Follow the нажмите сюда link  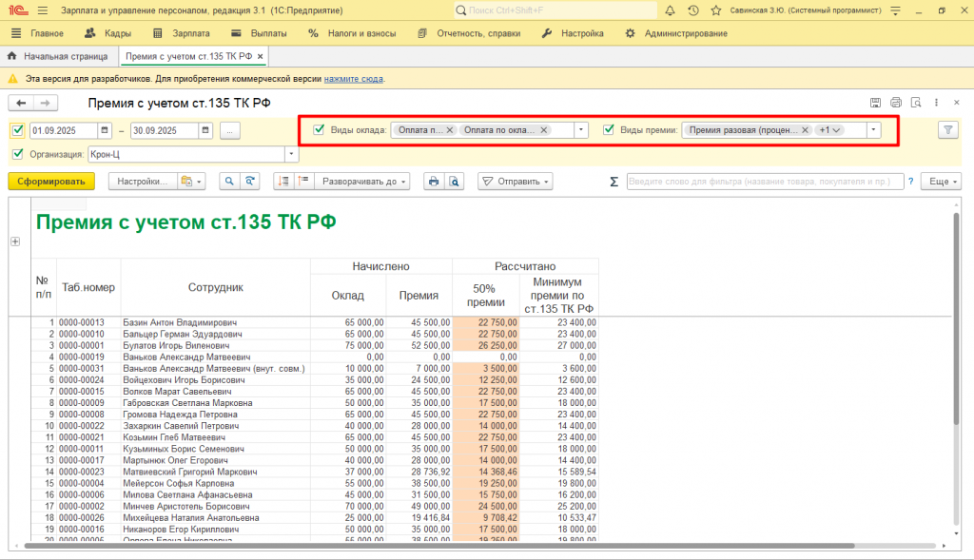[x=353, y=79]
